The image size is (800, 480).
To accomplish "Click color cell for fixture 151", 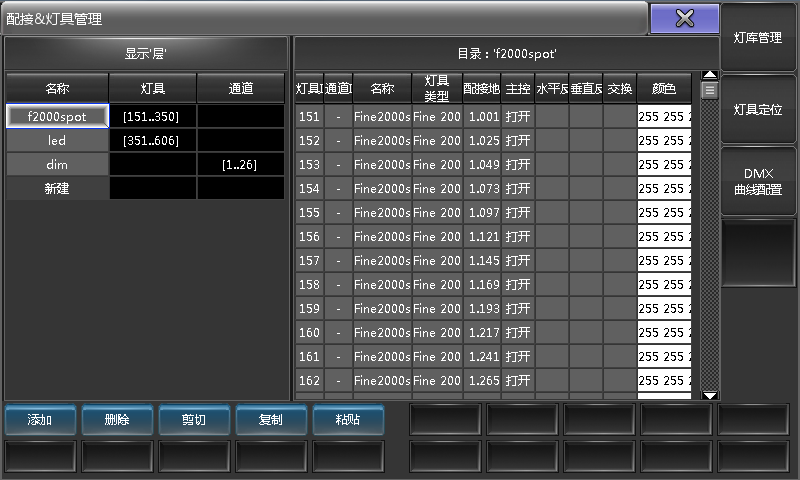I will click(664, 116).
